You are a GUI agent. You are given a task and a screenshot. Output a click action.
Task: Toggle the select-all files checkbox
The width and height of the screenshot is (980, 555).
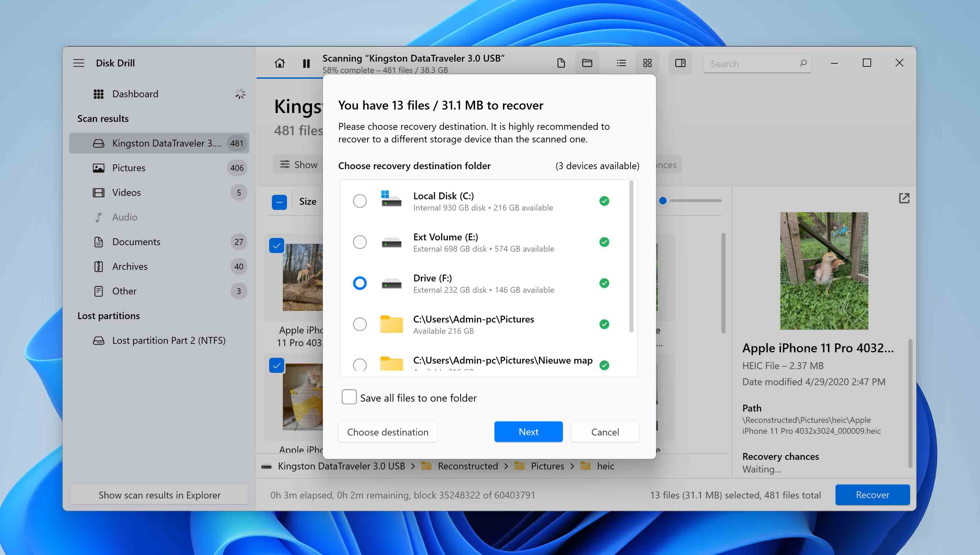(279, 202)
